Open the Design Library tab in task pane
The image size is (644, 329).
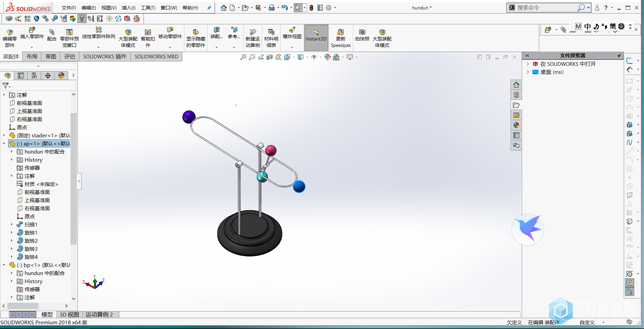[516, 95]
